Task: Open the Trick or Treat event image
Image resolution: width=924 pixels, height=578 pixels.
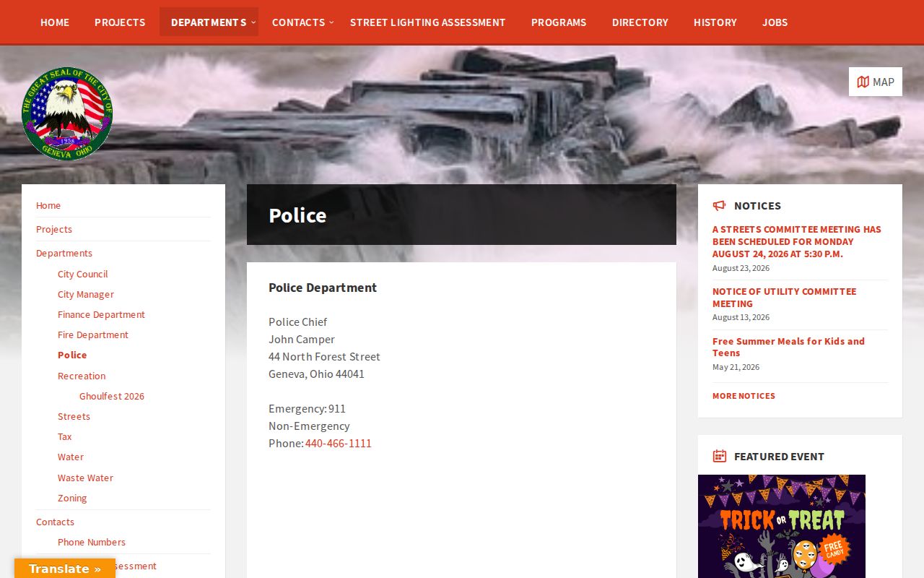Action: (782, 526)
